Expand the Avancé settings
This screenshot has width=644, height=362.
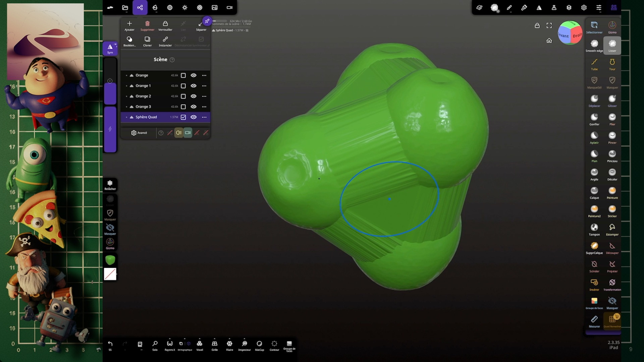click(139, 133)
